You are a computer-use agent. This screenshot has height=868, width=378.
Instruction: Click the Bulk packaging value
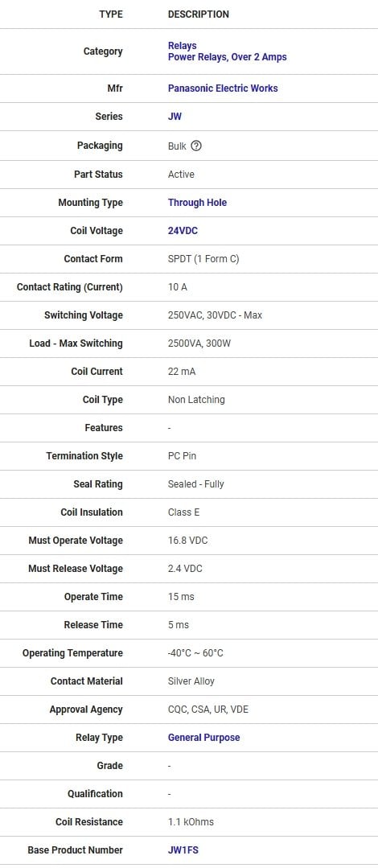(x=177, y=146)
